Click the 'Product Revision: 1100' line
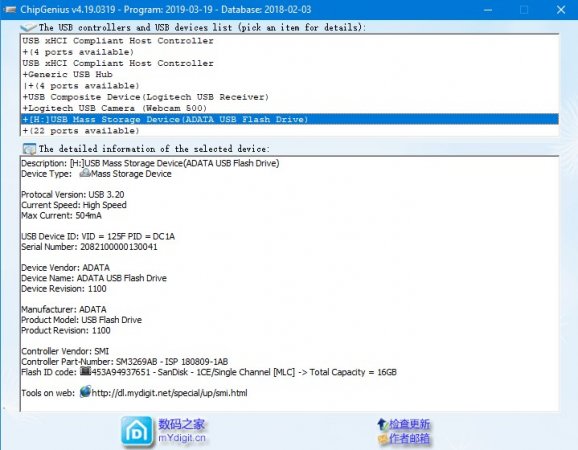This screenshot has width=578, height=450. [x=66, y=331]
